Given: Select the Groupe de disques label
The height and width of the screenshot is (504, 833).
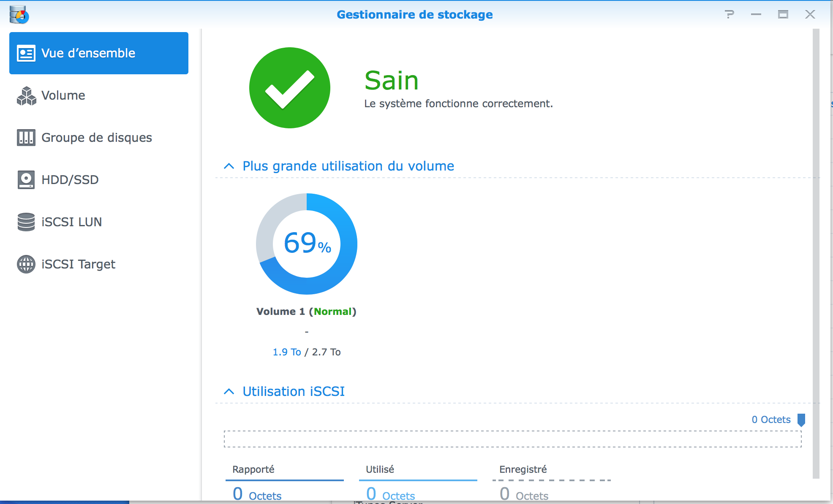Looking at the screenshot, I should click(97, 138).
